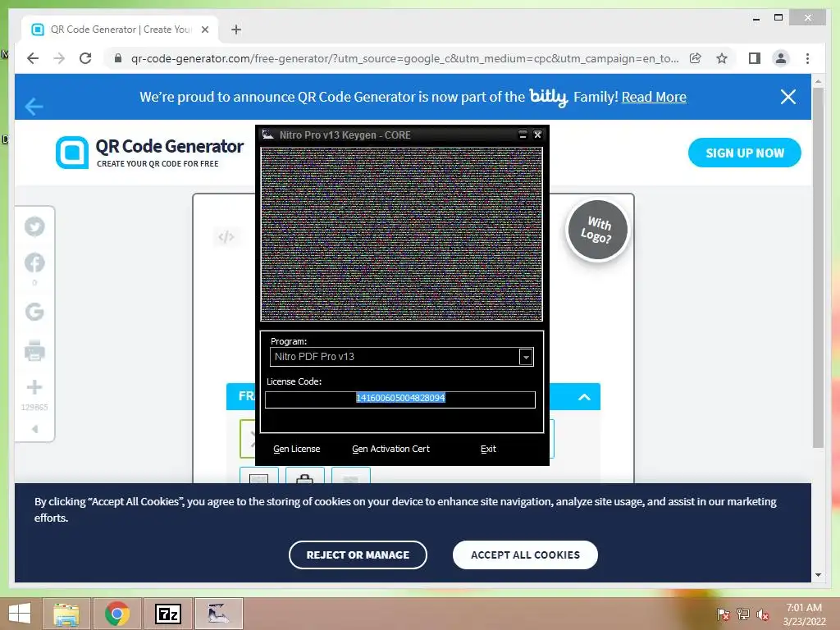This screenshot has width=840, height=630.
Task: Click the browser forward arrow
Action: click(x=59, y=58)
